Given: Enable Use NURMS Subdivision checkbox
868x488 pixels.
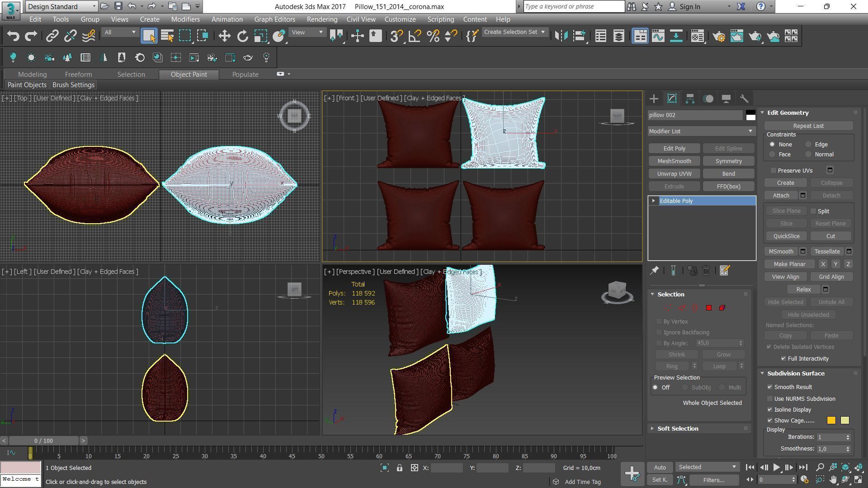Looking at the screenshot, I should [770, 399].
